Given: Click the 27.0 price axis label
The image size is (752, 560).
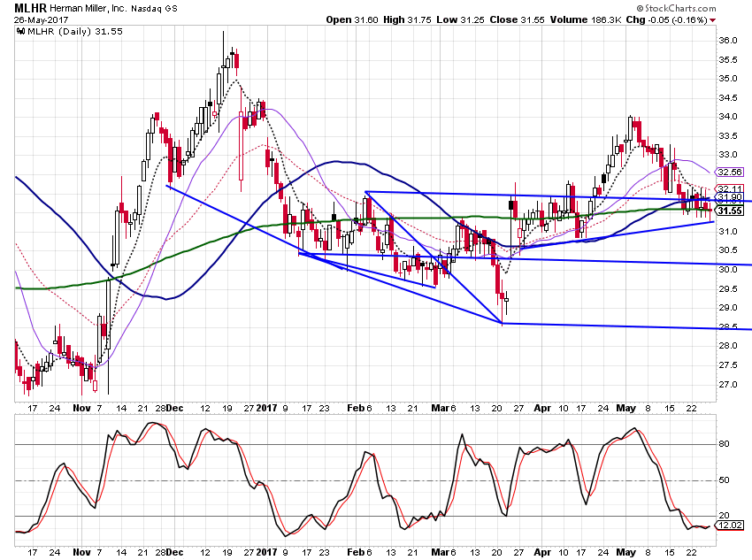Looking at the screenshot, I should 727,385.
